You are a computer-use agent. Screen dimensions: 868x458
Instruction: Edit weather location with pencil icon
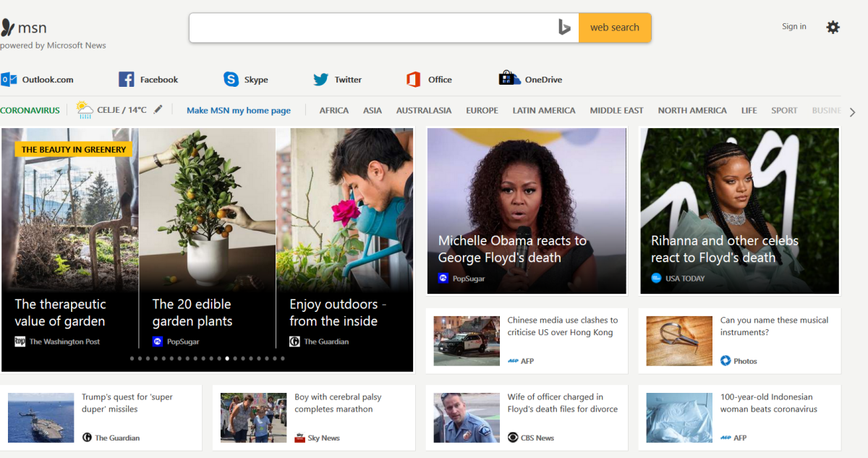pyautogui.click(x=158, y=109)
